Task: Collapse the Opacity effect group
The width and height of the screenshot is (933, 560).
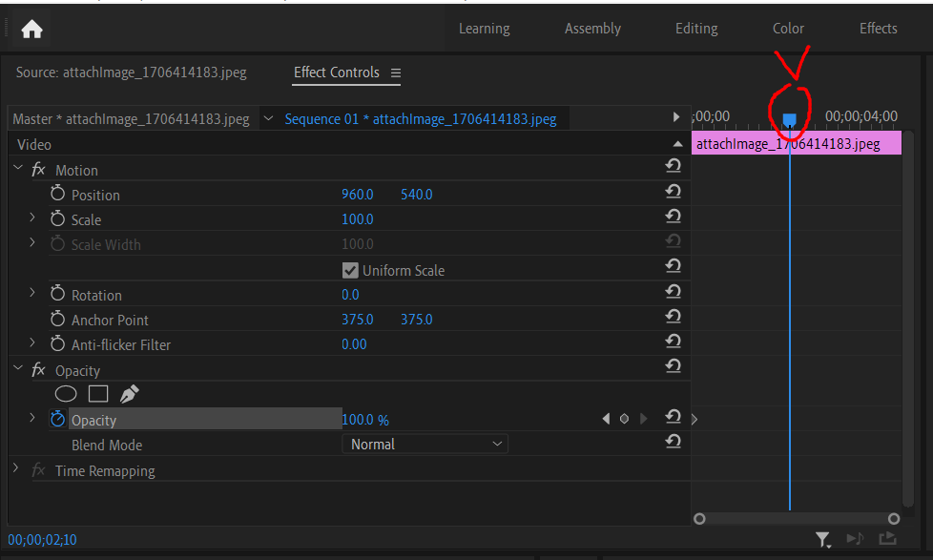Action: [18, 369]
